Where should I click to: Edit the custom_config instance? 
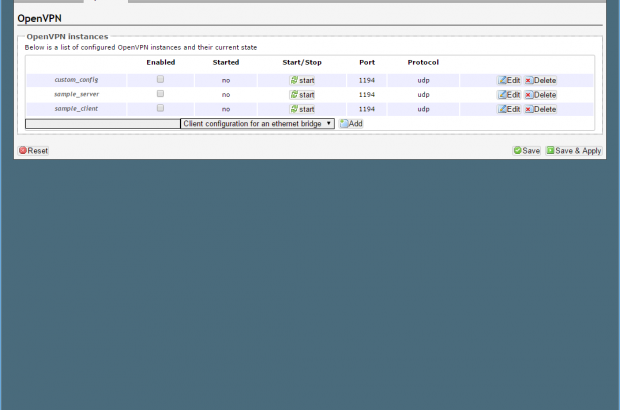pyautogui.click(x=509, y=80)
